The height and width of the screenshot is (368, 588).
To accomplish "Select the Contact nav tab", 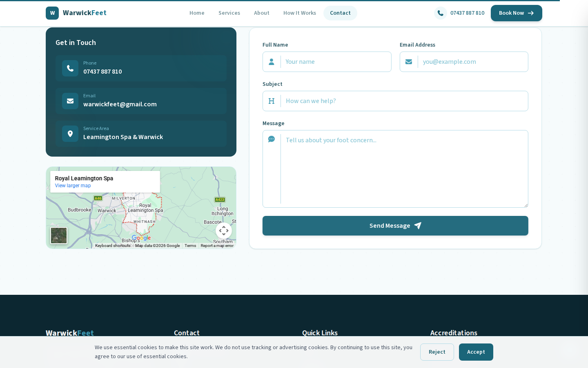I will (340, 13).
